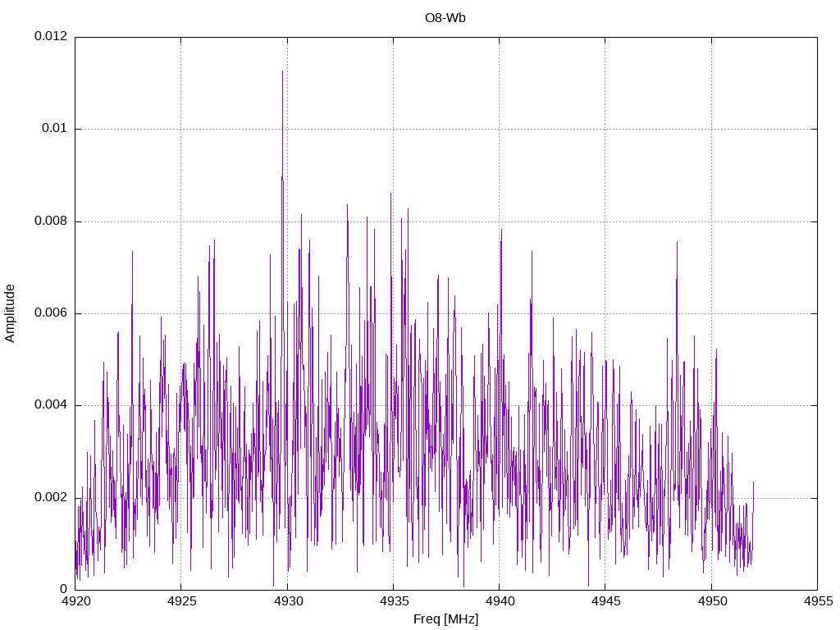This screenshot has width=840, height=630.
Task: Click the 0.002 y-axis tick label
Action: 51,497
